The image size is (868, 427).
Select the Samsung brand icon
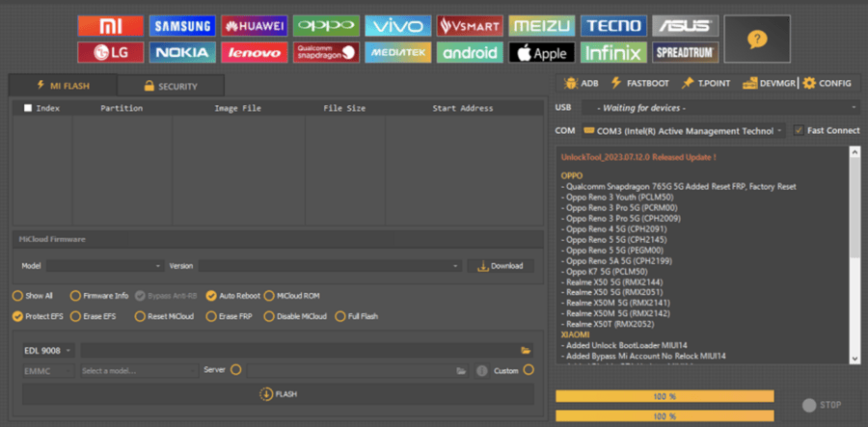(x=182, y=26)
